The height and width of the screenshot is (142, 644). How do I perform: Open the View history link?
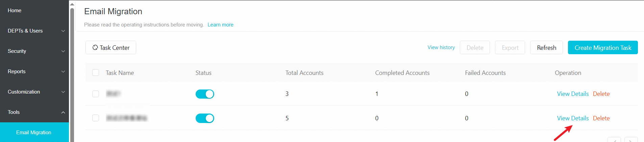tap(441, 47)
